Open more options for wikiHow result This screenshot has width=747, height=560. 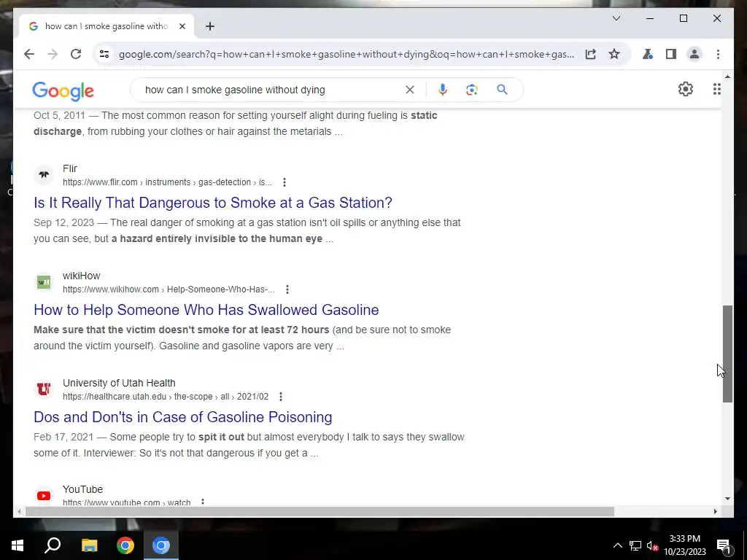tap(287, 289)
